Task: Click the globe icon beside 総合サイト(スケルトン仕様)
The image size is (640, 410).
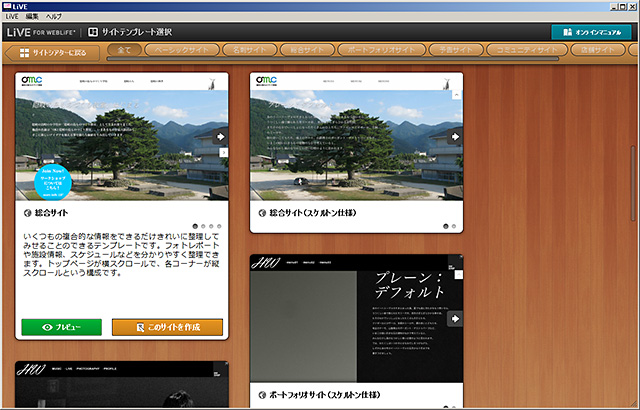Action: [261, 213]
